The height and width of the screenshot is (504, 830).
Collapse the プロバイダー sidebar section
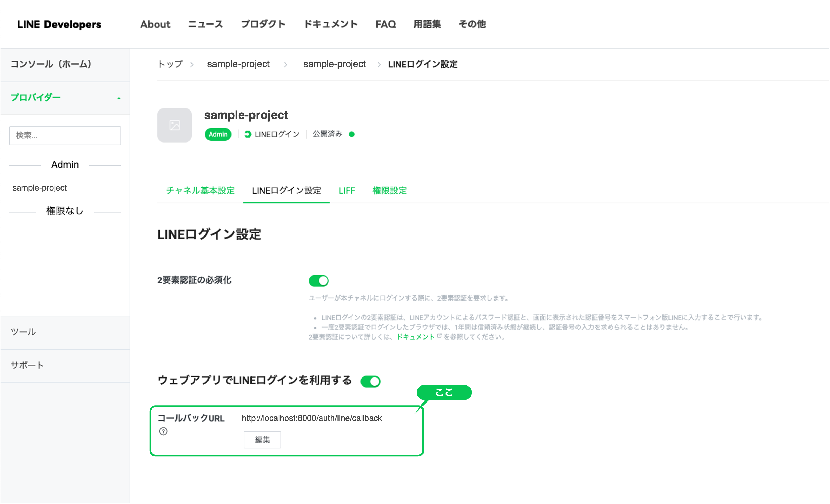pos(119,98)
